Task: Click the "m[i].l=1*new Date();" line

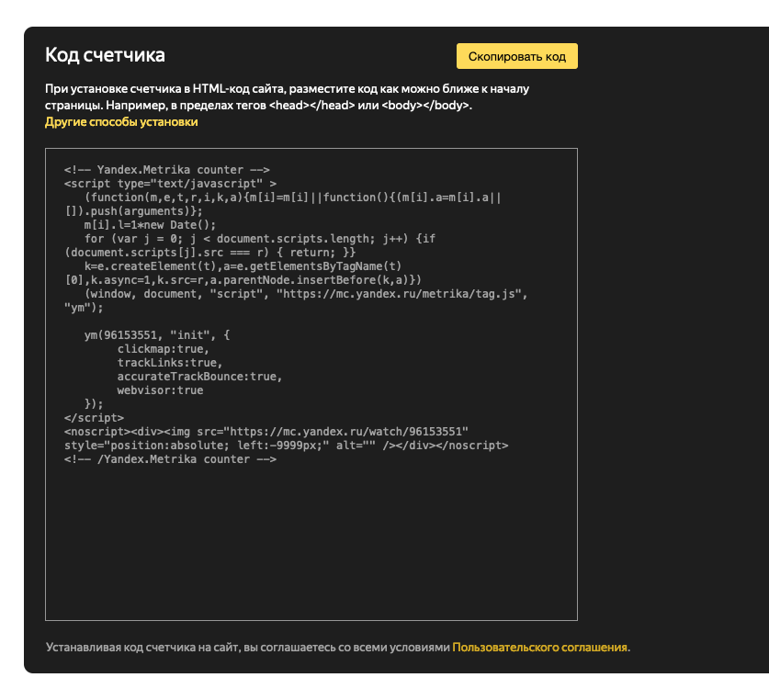Action: [150, 225]
